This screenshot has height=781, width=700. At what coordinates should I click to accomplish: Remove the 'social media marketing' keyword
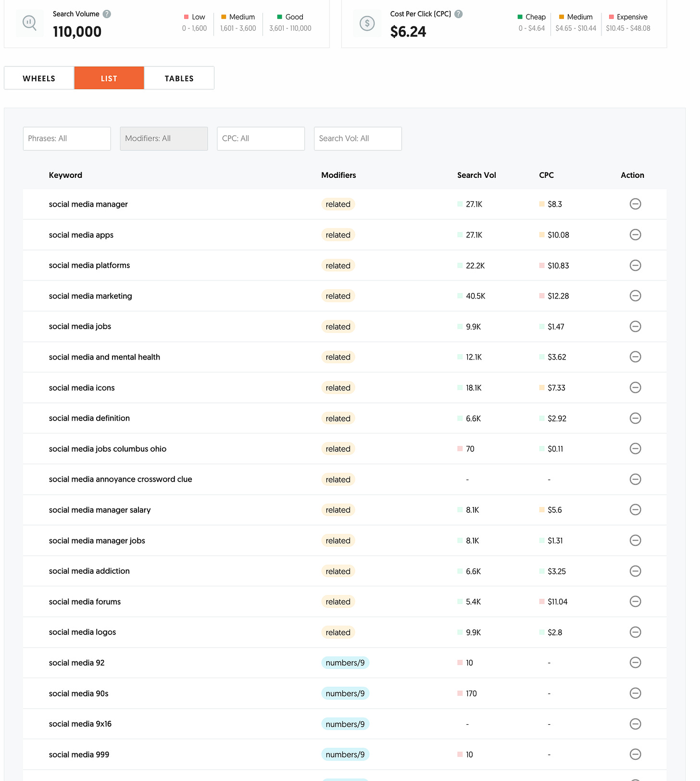[635, 296]
